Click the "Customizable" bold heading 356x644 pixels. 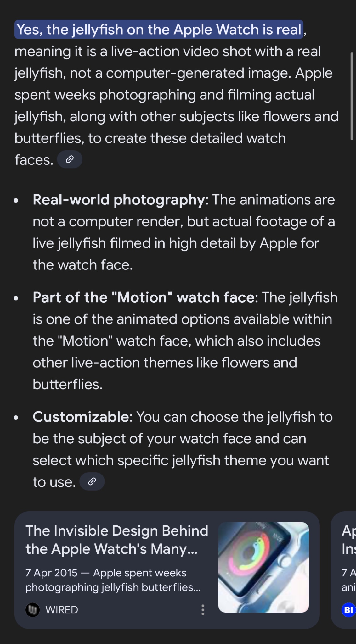coord(81,417)
